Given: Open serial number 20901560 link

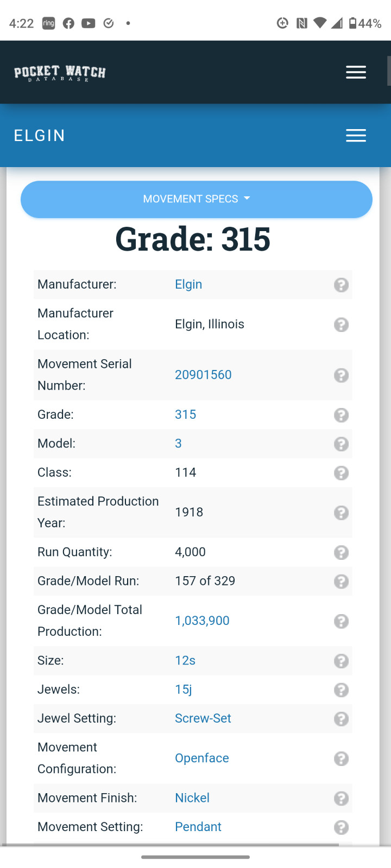Looking at the screenshot, I should pos(203,375).
